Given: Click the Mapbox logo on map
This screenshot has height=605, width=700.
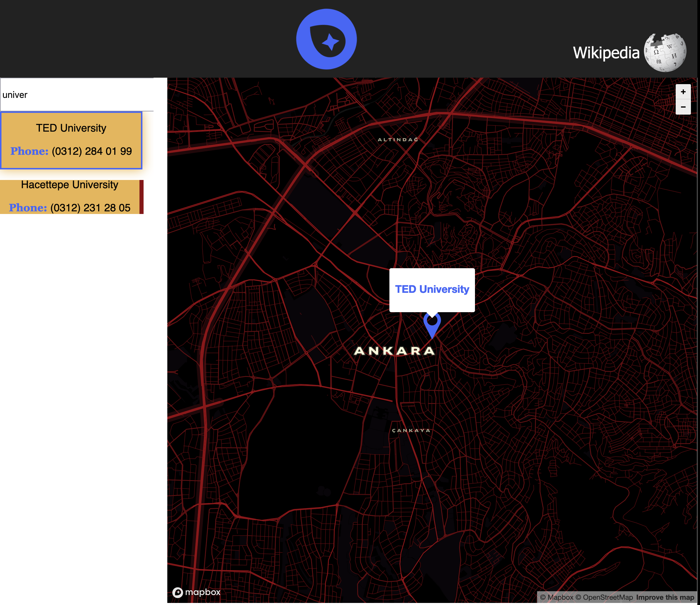Looking at the screenshot, I should click(196, 592).
